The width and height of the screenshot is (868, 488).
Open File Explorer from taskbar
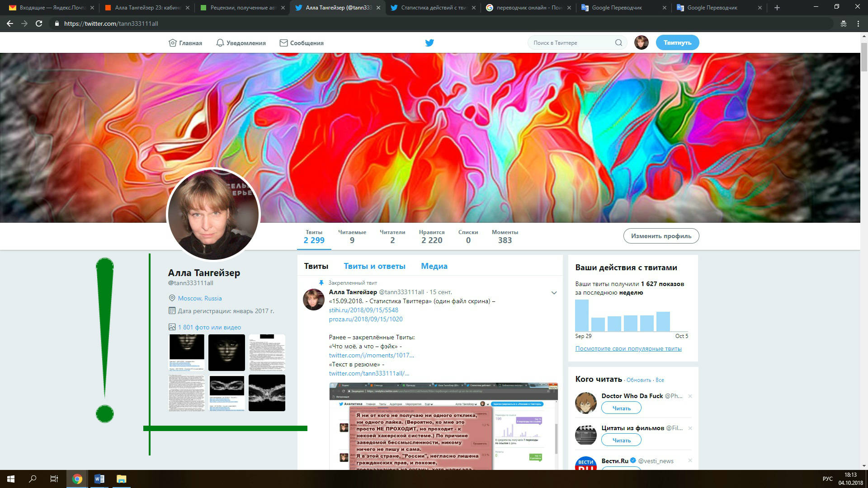pos(121,479)
